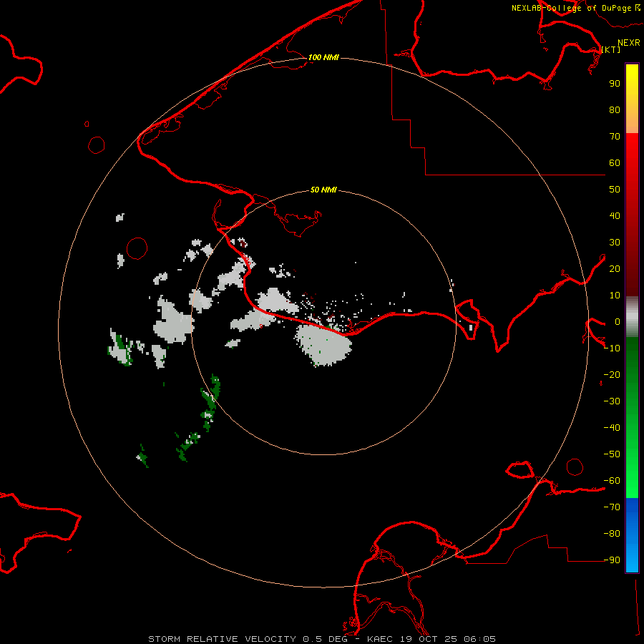Click the -40 value on velocity scale

coord(612,428)
